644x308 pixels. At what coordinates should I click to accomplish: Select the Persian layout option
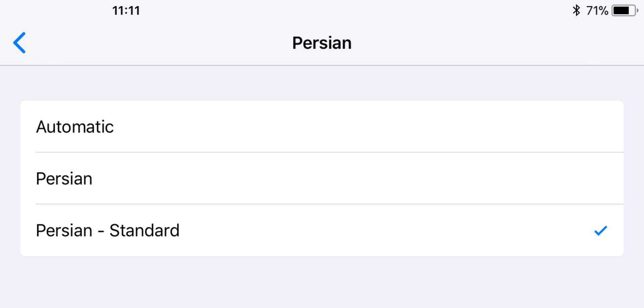[322, 178]
